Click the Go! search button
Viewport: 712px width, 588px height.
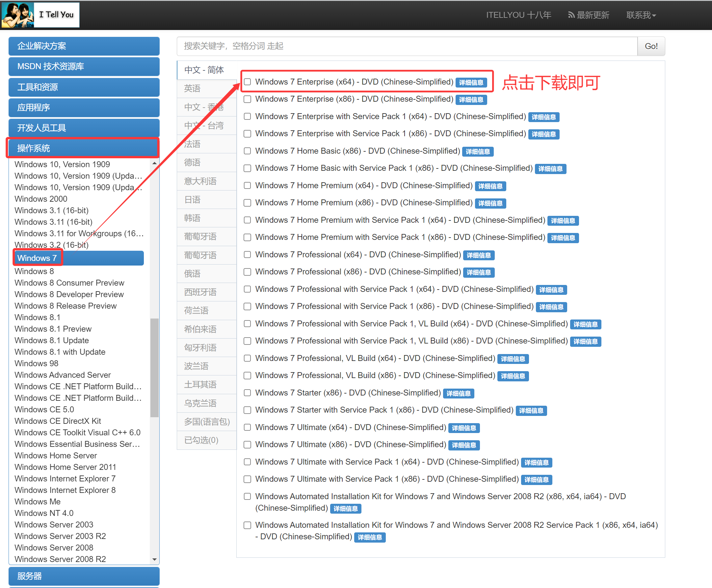coord(651,46)
